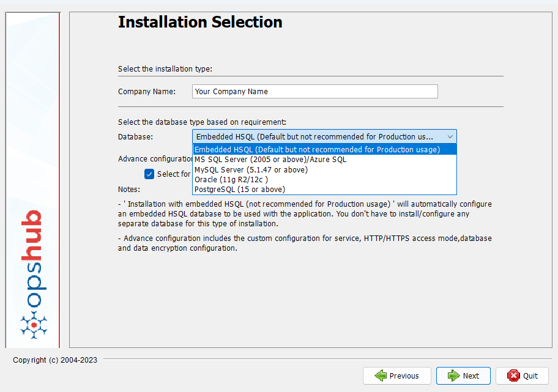The height and width of the screenshot is (392, 558).
Task: Toggle the advance configuration checkbox
Action: click(x=149, y=174)
